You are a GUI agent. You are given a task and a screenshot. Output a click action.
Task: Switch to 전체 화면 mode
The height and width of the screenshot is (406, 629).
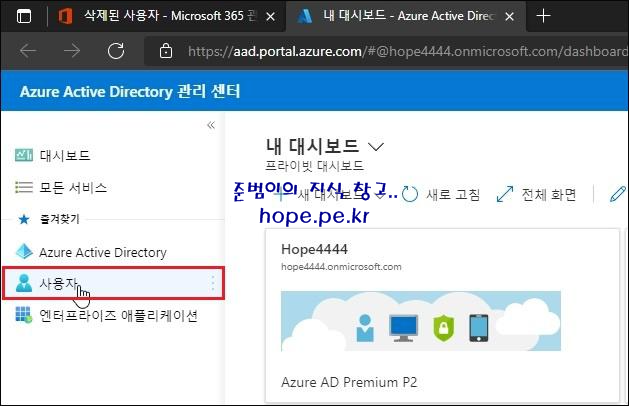coord(537,195)
